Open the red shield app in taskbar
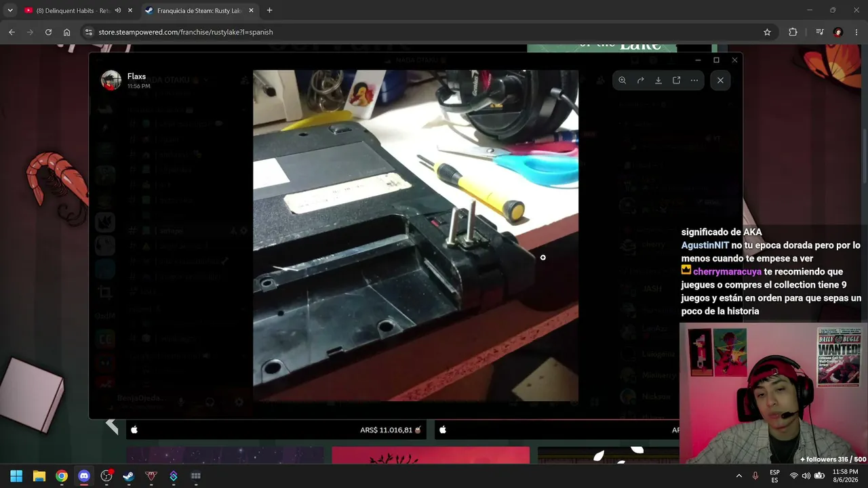Viewport: 868px width, 488px height. (151, 476)
